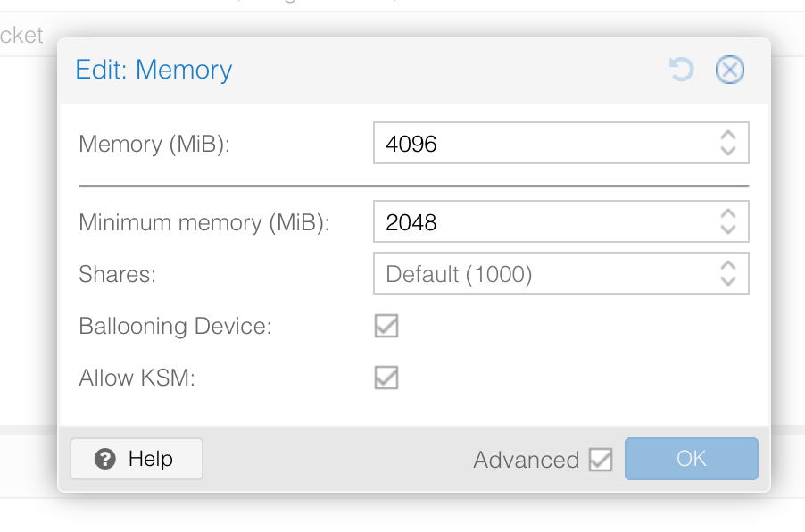Toggle the Ballooning Device checkbox
Image resolution: width=805 pixels, height=532 pixels.
pyautogui.click(x=386, y=326)
